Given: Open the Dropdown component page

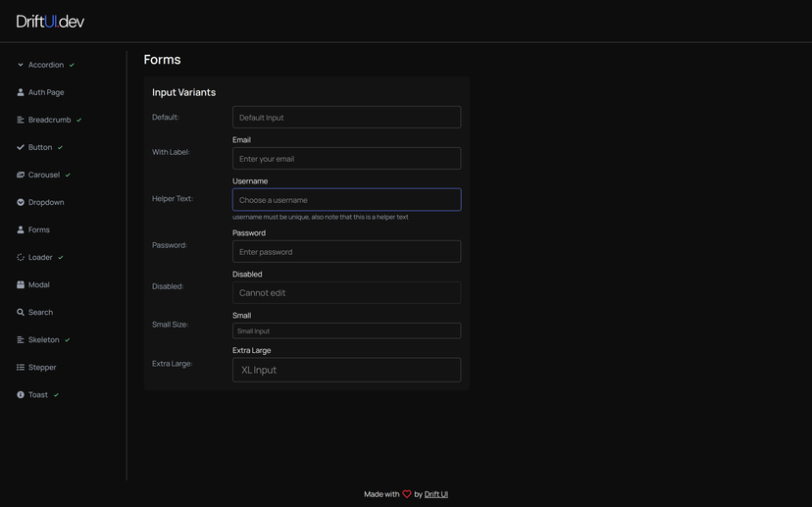Looking at the screenshot, I should pyautogui.click(x=46, y=202).
